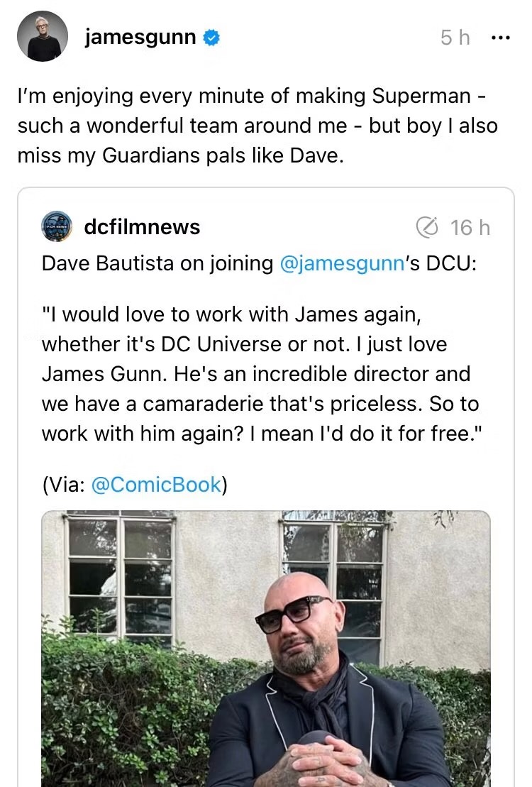Tap the blue verified badge

[211, 38]
